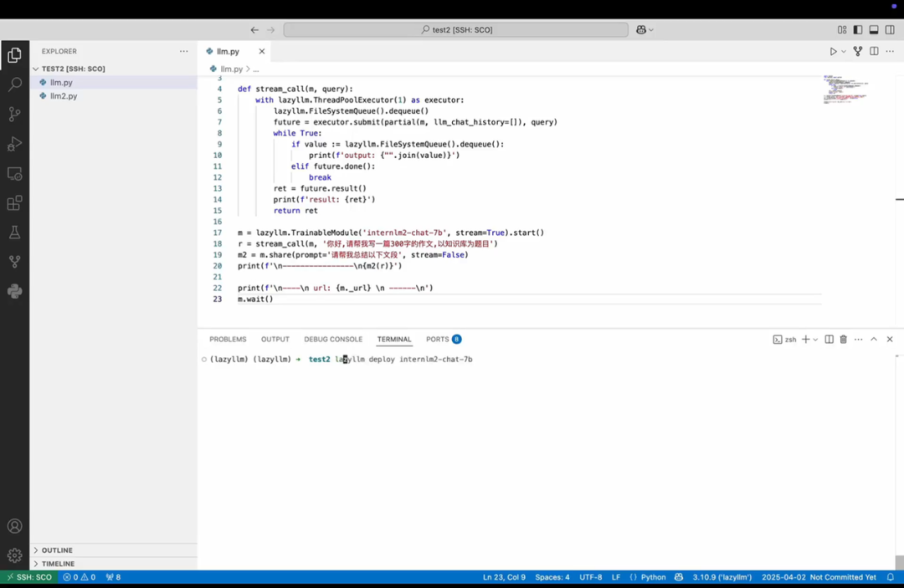The image size is (904, 588).
Task: Open Copilot chat icon near search bar
Action: pyautogui.click(x=641, y=30)
